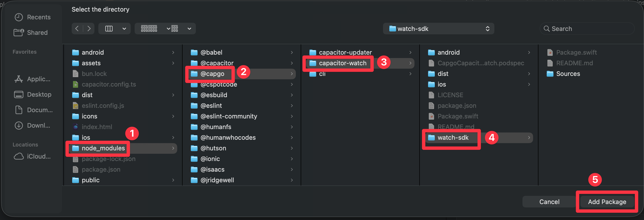Image resolution: width=644 pixels, height=220 pixels.
Task: Expand fourth-column android folder chevron
Action: [x=529, y=52]
